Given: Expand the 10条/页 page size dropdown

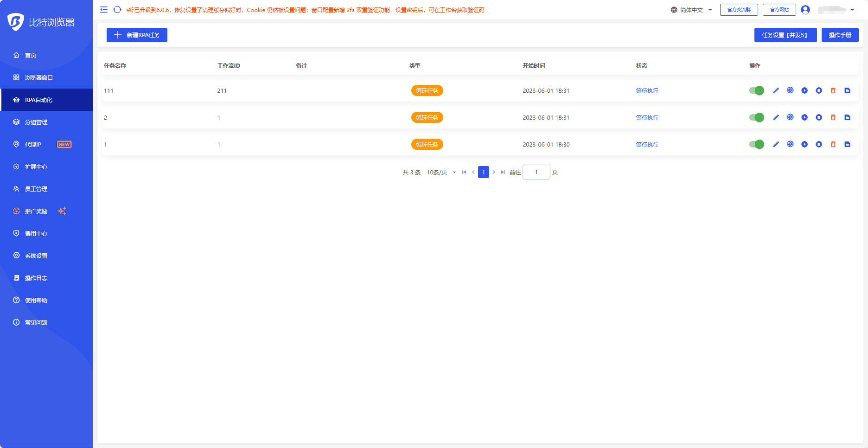Looking at the screenshot, I should pos(441,172).
